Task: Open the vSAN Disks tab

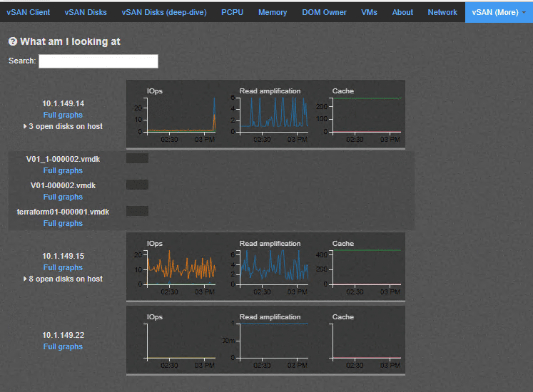Action: pyautogui.click(x=86, y=12)
